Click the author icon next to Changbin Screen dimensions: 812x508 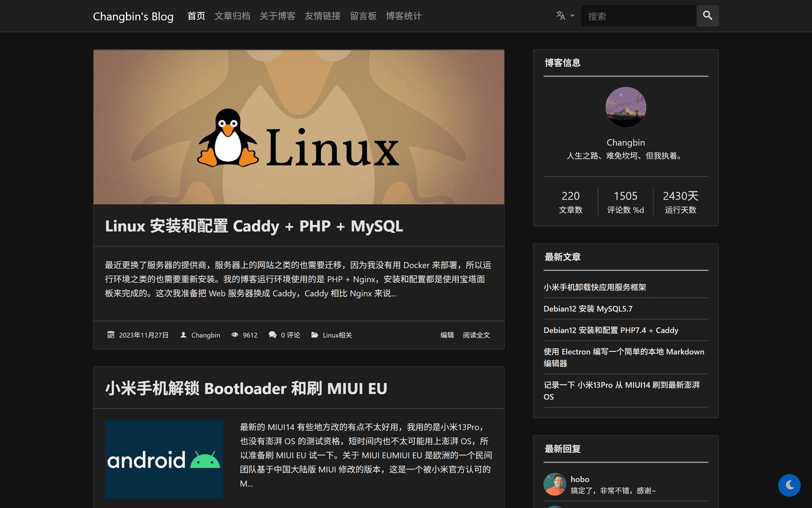click(183, 334)
